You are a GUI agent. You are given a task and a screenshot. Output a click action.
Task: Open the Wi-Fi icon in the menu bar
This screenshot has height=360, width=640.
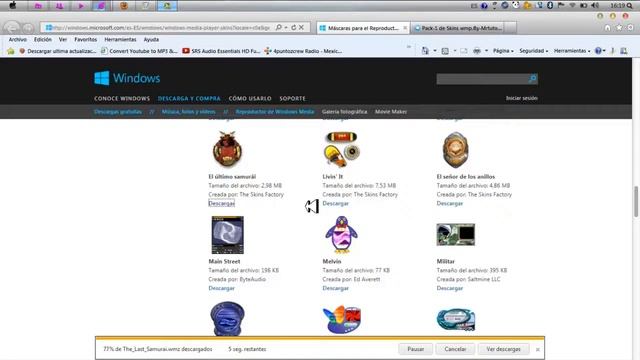tap(572, 5)
